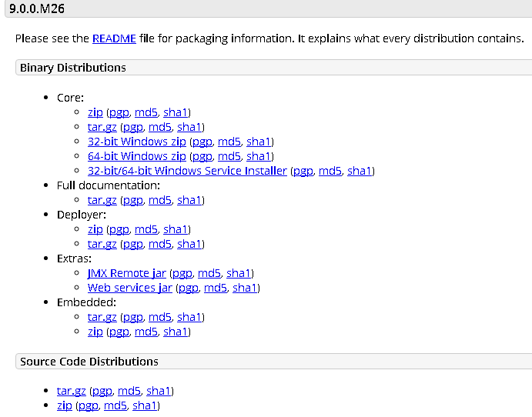Download the Web services jar

(130, 288)
